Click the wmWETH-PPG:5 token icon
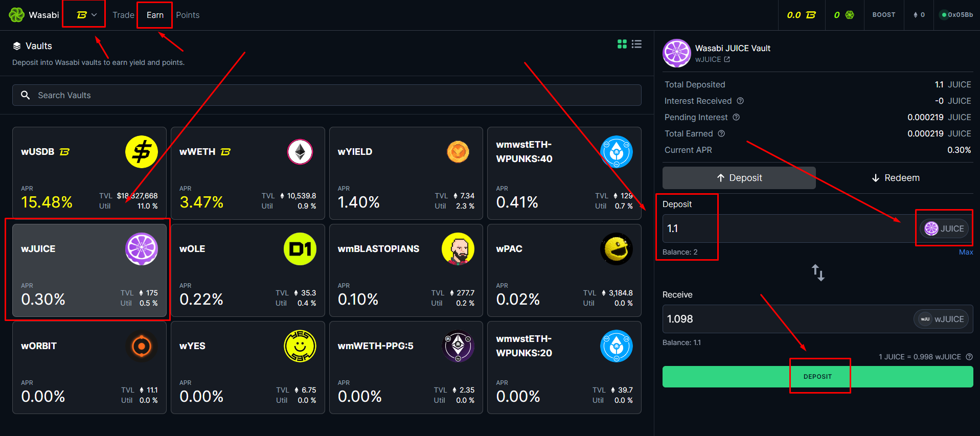Image resolution: width=980 pixels, height=436 pixels. tap(458, 346)
